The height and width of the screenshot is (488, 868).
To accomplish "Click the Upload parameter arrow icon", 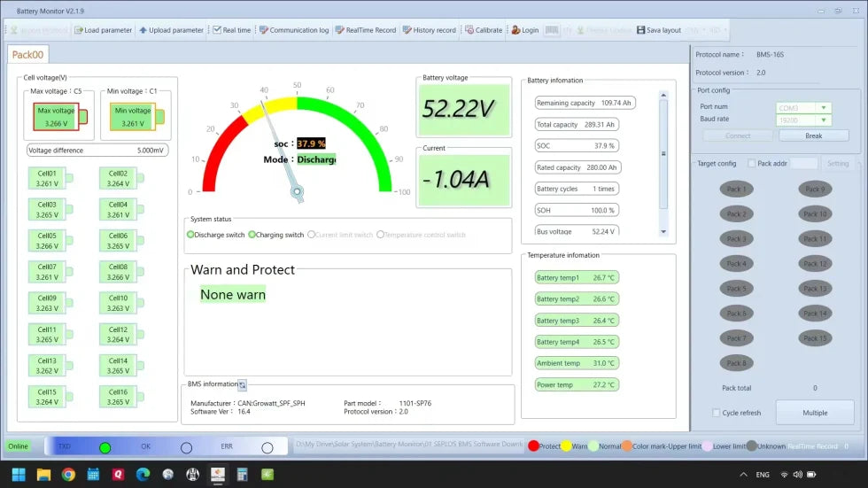I will 143,30.
